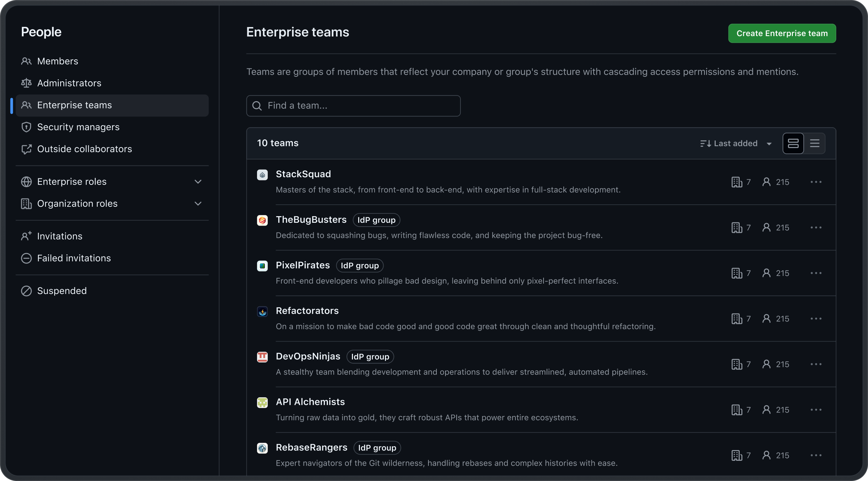Enable the detailed list view layout
Image resolution: width=868 pixels, height=481 pixels.
(793, 143)
